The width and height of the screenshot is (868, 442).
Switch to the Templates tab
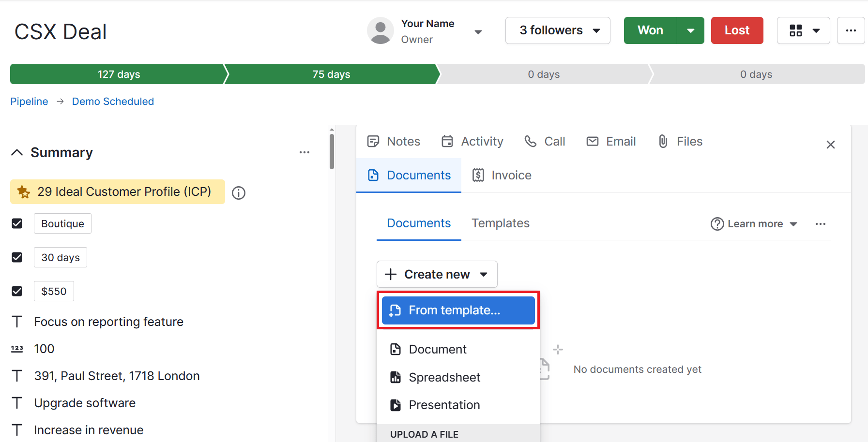pyautogui.click(x=500, y=223)
